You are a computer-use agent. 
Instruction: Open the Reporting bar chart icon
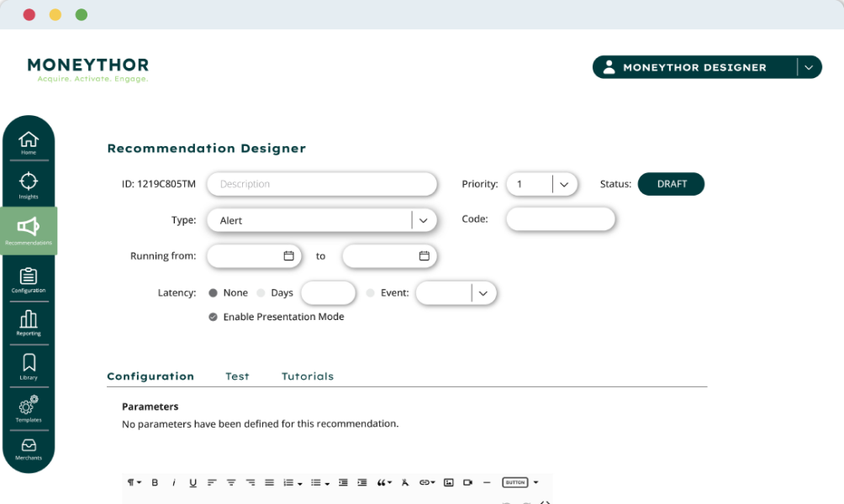click(x=29, y=323)
